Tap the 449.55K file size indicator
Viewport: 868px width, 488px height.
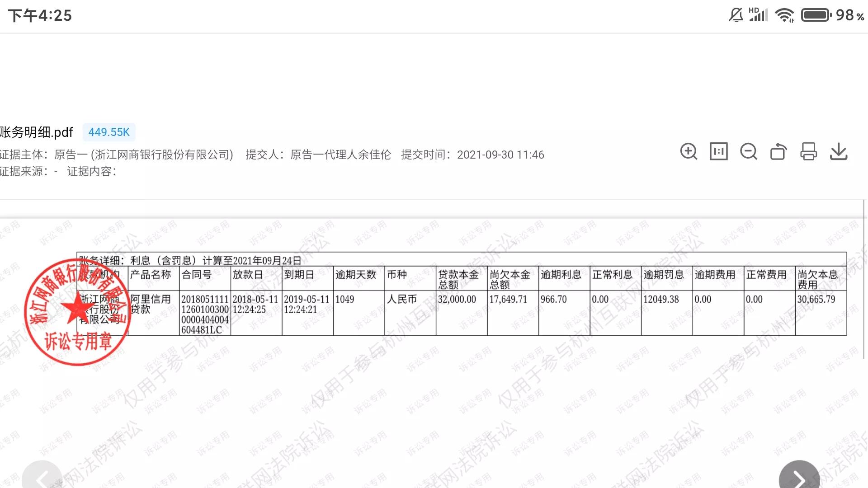click(x=109, y=131)
